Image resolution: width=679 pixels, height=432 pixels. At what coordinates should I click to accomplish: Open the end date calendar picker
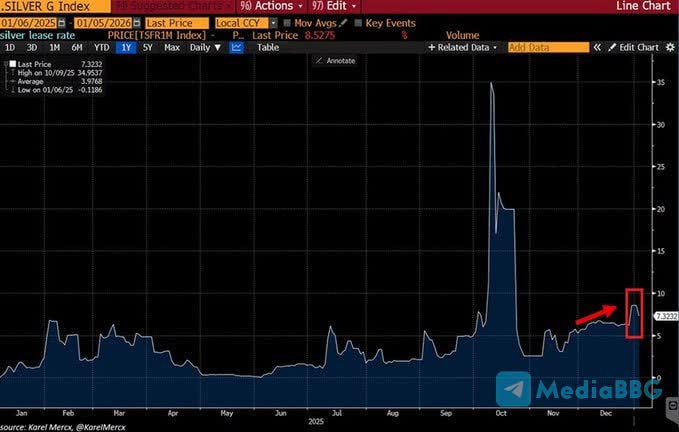point(131,21)
